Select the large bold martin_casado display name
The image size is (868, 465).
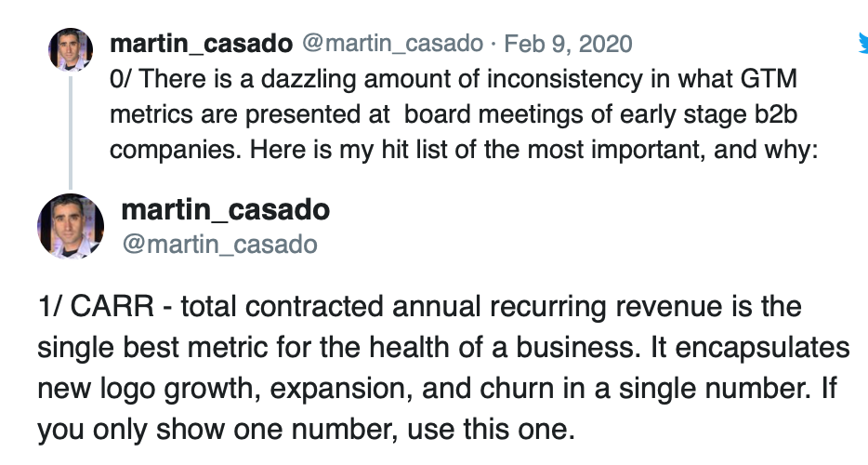coord(226,210)
